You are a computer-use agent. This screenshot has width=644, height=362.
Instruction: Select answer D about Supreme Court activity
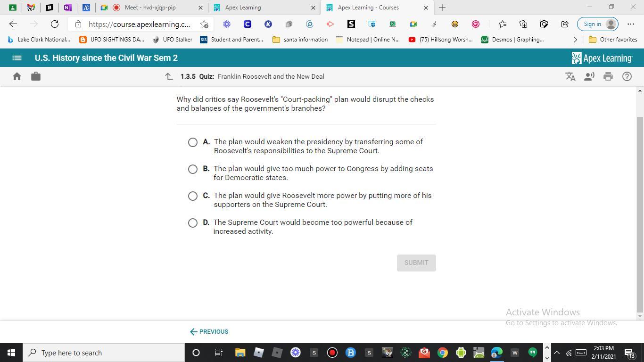193,223
